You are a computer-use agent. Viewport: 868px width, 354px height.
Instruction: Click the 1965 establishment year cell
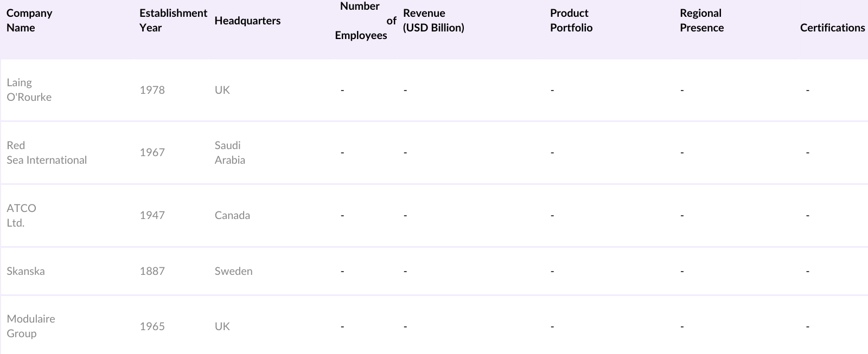coord(152,326)
